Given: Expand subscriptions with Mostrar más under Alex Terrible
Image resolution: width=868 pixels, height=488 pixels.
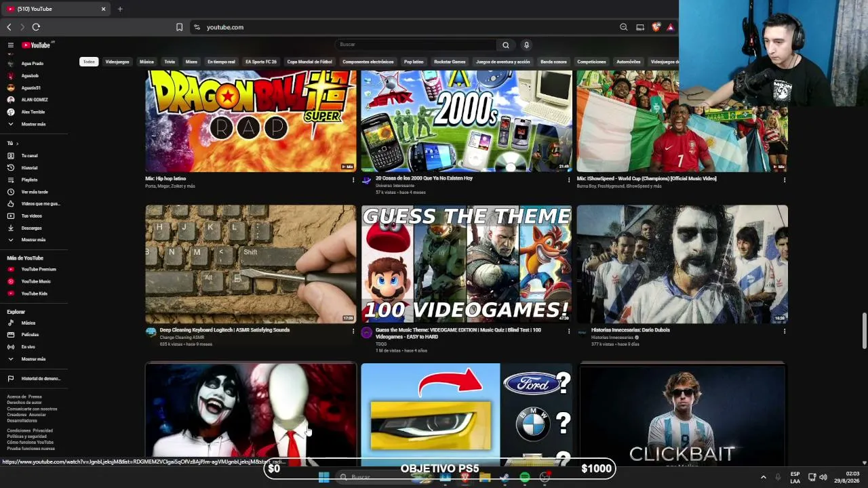Looking at the screenshot, I should coord(33,124).
